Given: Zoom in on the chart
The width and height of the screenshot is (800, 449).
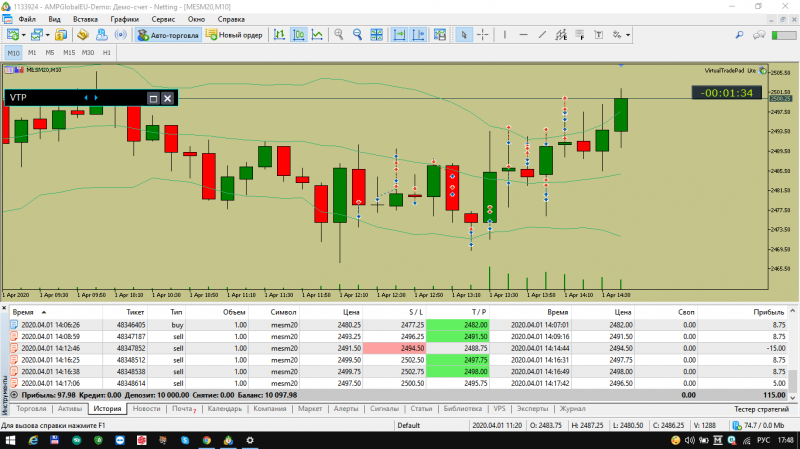Looking at the screenshot, I should pos(339,35).
